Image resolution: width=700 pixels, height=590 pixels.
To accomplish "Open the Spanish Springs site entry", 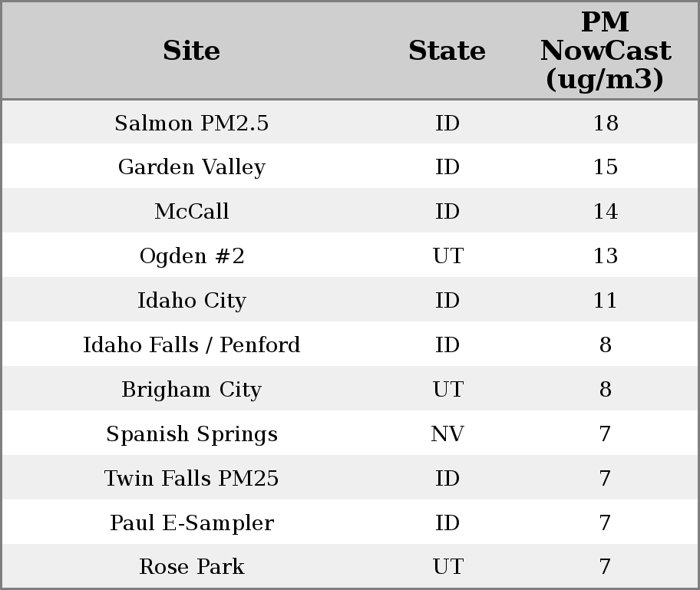I will [191, 434].
